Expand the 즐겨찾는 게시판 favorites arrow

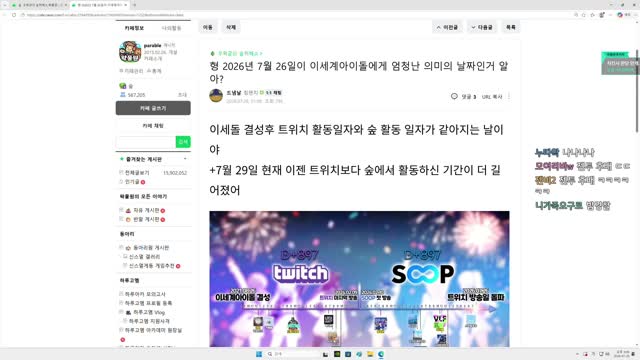click(185, 159)
